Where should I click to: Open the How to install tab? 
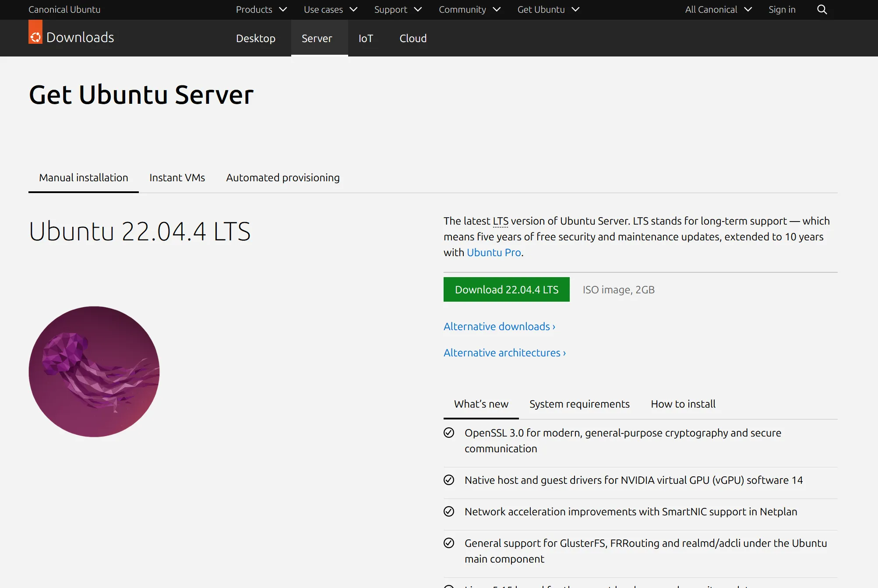683,404
